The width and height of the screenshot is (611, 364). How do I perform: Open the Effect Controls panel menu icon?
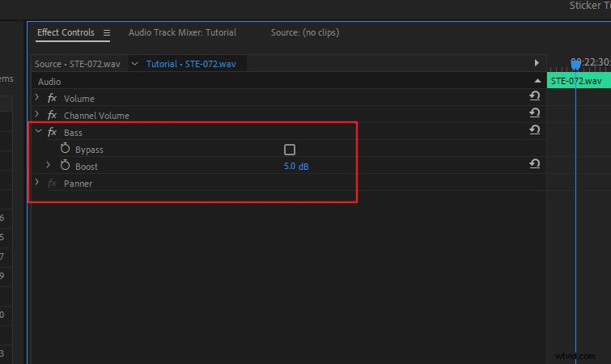(106, 33)
